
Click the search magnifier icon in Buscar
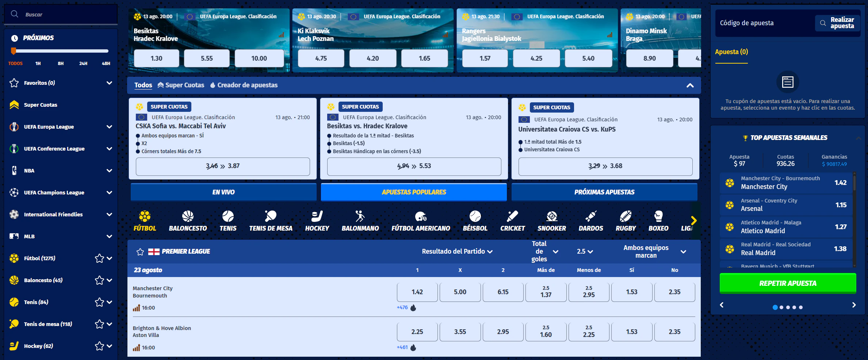coord(15,14)
